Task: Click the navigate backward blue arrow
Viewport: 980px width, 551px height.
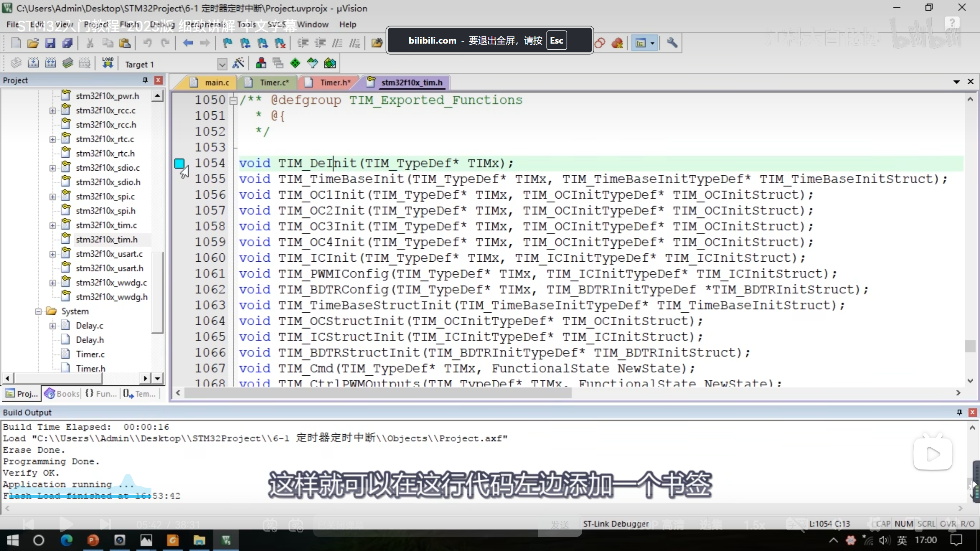Action: (x=188, y=43)
